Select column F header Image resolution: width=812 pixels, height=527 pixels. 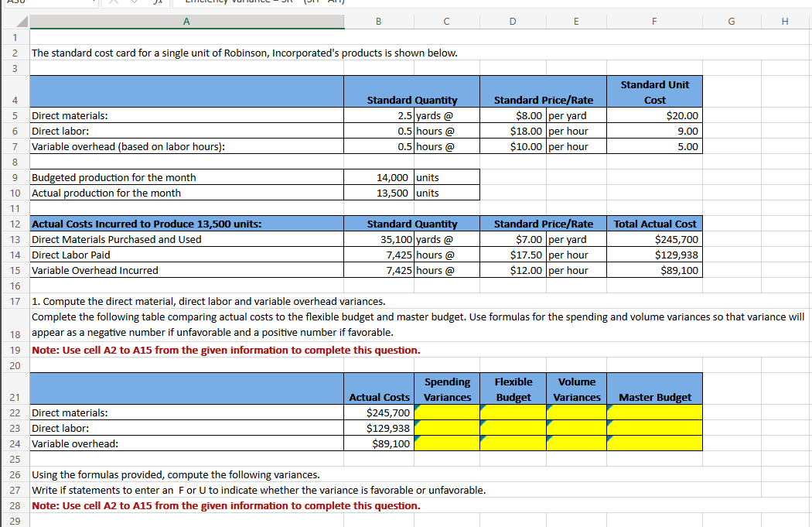click(x=653, y=21)
